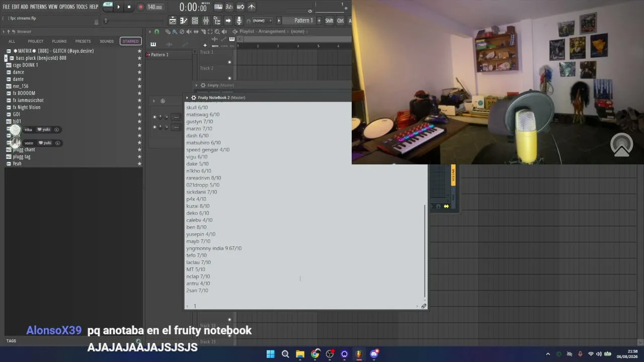Open Google Chrome from the taskbar
The width and height of the screenshot is (644, 362).
[x=315, y=354]
